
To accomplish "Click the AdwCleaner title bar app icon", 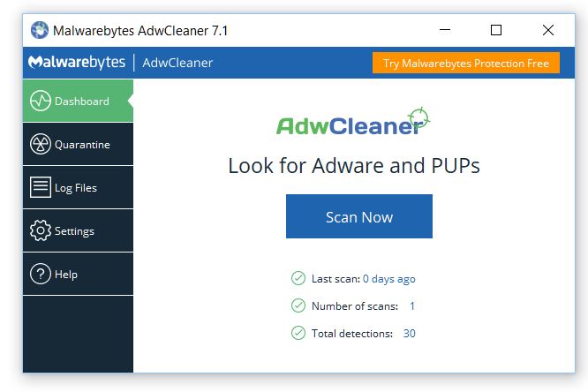I will point(40,30).
